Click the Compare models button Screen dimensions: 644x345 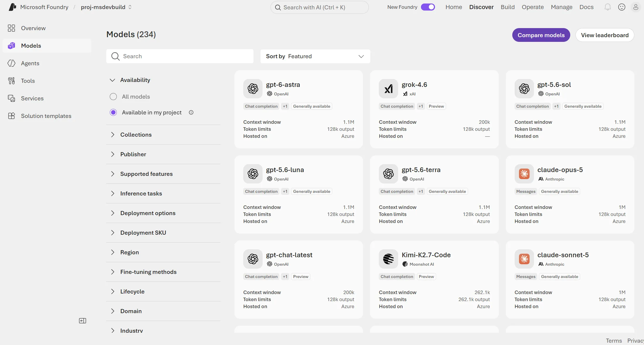pos(541,35)
